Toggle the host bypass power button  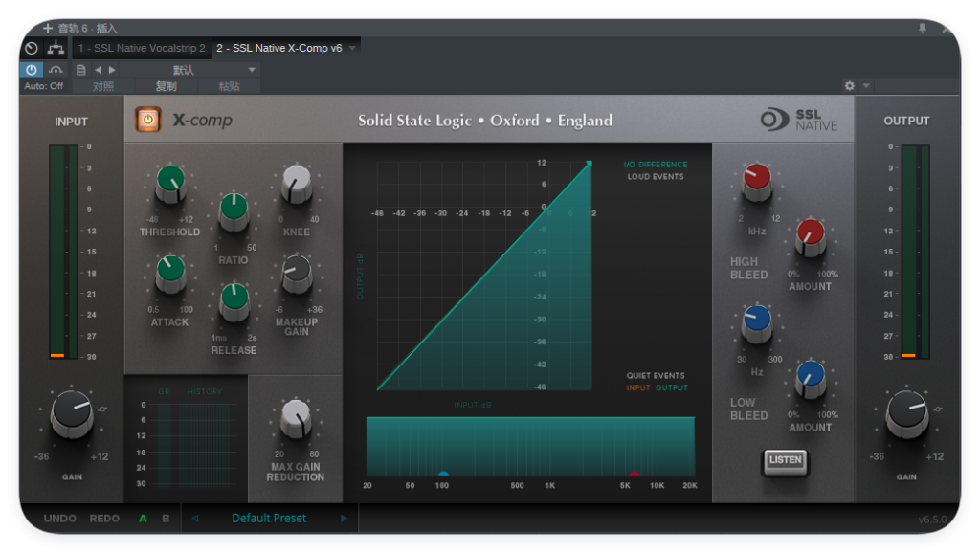click(x=31, y=70)
